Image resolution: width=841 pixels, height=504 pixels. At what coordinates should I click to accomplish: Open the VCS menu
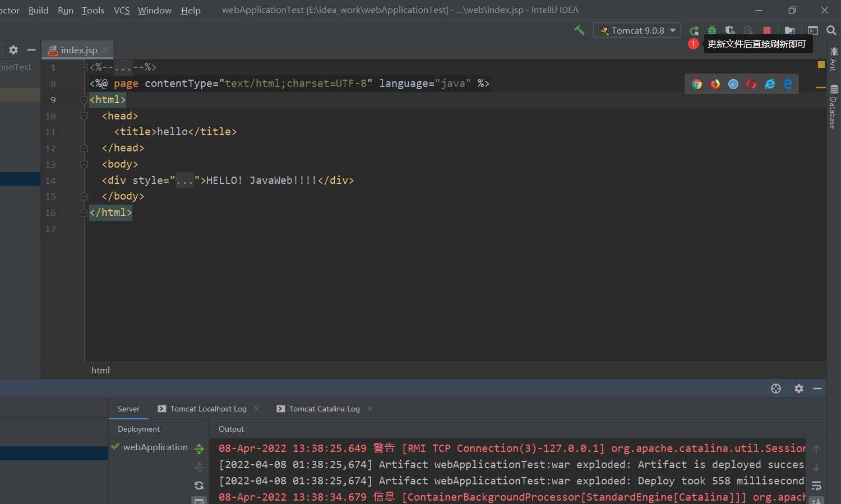coord(122,10)
